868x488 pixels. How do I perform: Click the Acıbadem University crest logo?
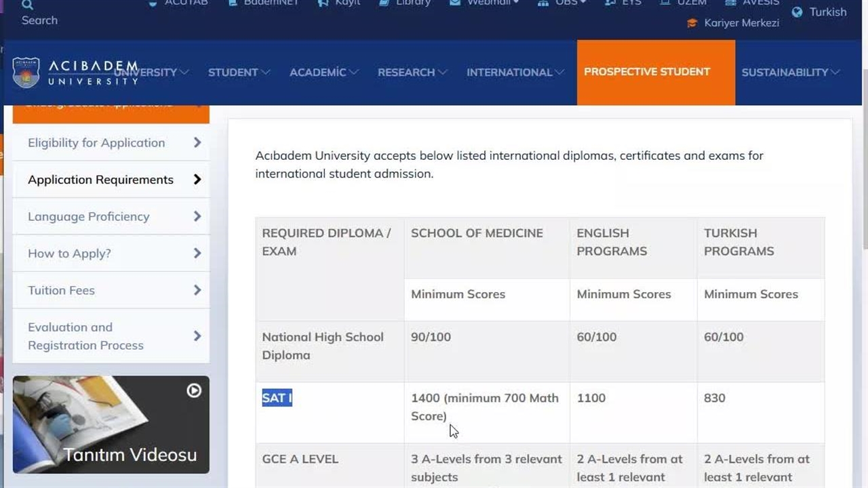click(26, 73)
